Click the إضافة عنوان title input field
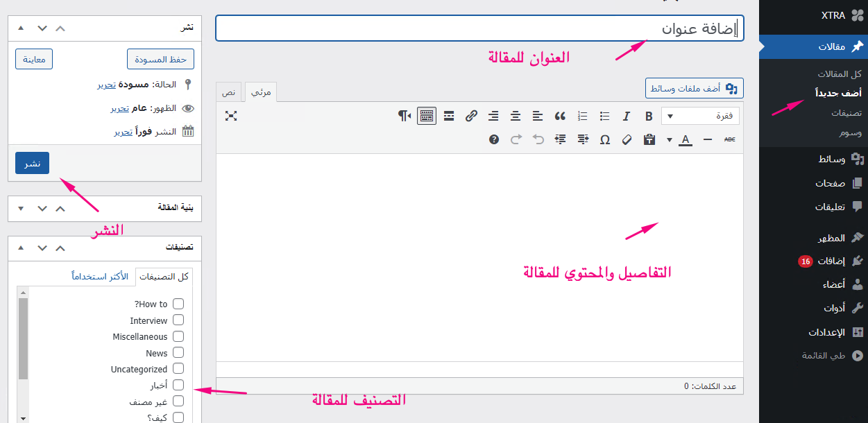Image resolution: width=868 pixels, height=423 pixels. [479, 28]
